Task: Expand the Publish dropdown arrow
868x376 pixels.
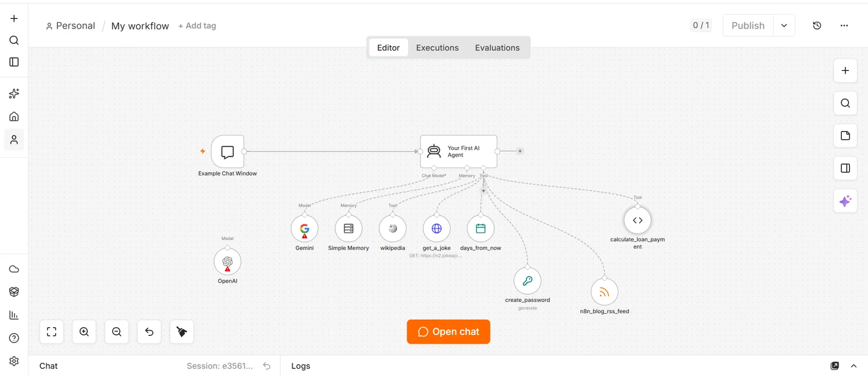Action: point(784,25)
